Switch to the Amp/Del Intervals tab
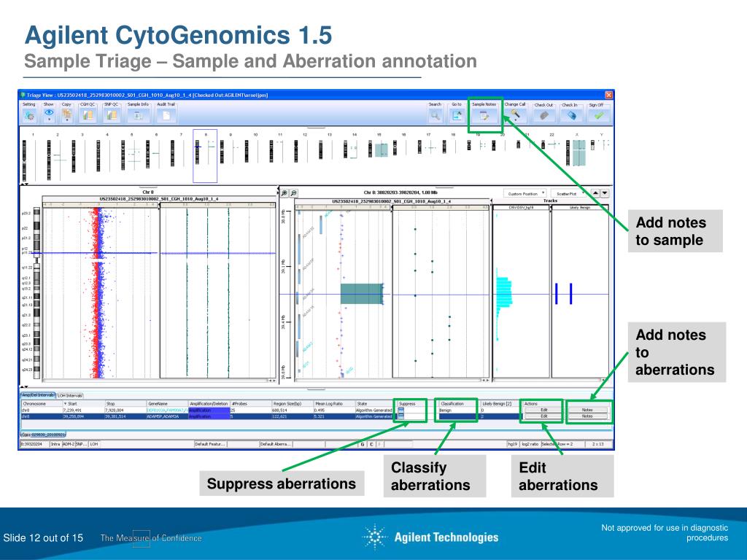 coord(38,395)
